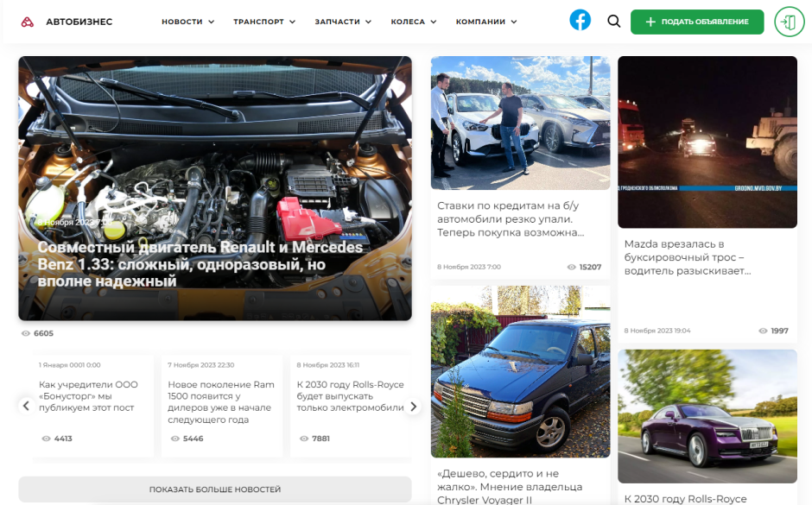Open the blue Chrysler Voyager photo
The height and width of the screenshot is (505, 812).
click(x=520, y=371)
